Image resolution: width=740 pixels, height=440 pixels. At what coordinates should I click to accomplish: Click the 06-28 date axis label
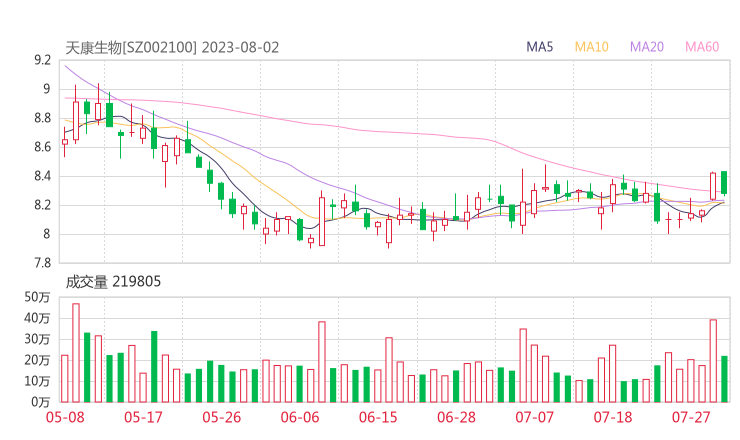tap(456, 417)
